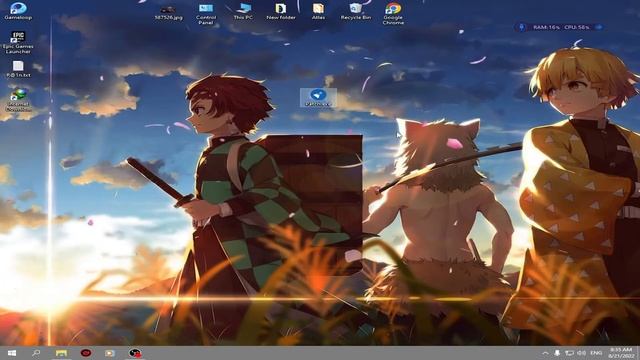Open the taskbar clock and date

click(x=620, y=353)
